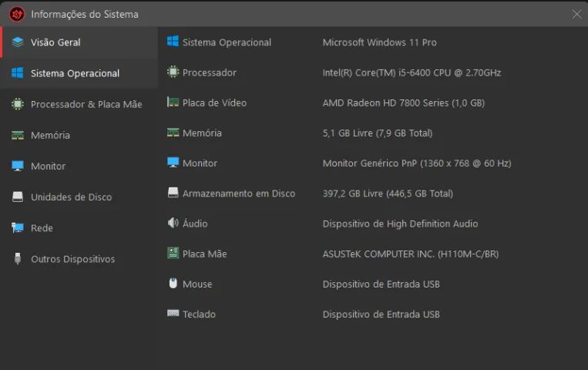
Task: Click the Placa Mãe label
Action: tap(205, 254)
